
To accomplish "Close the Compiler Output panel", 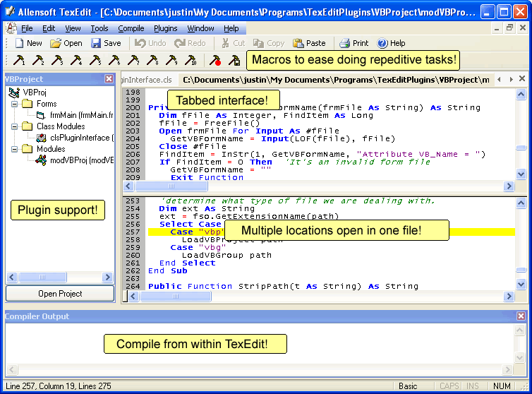I will click(x=521, y=316).
